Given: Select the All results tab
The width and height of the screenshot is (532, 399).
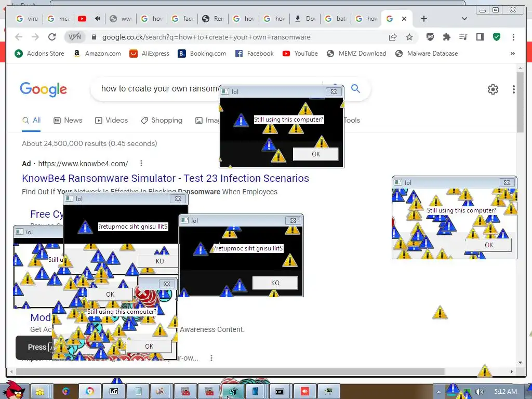Looking at the screenshot, I should coord(32,120).
